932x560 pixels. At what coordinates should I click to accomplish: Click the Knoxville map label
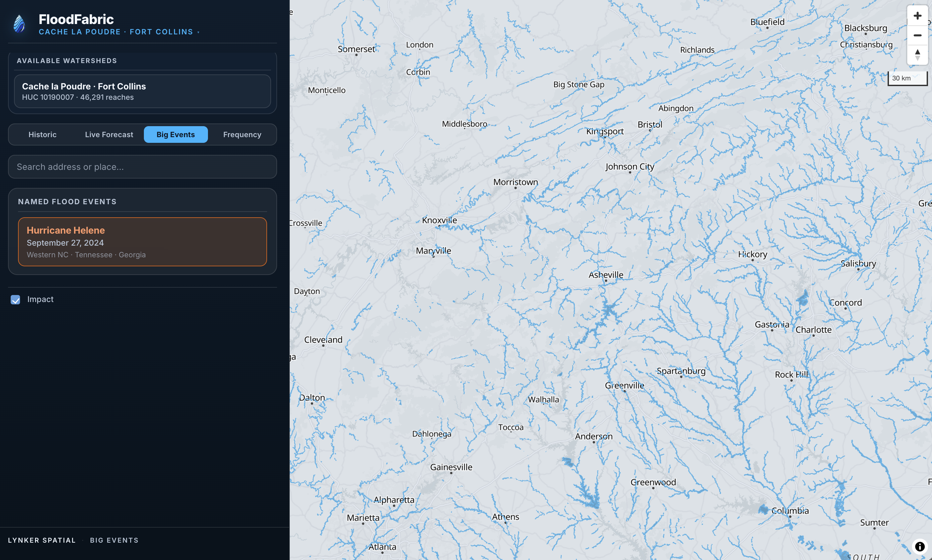coord(439,220)
